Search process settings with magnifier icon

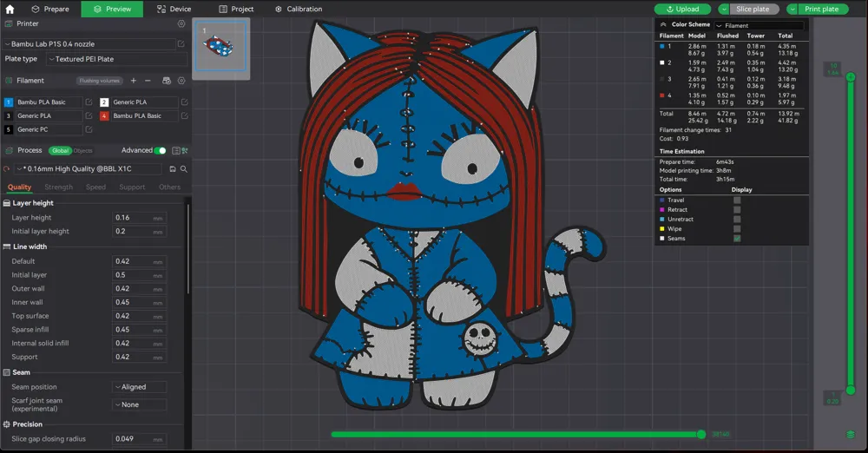point(184,169)
